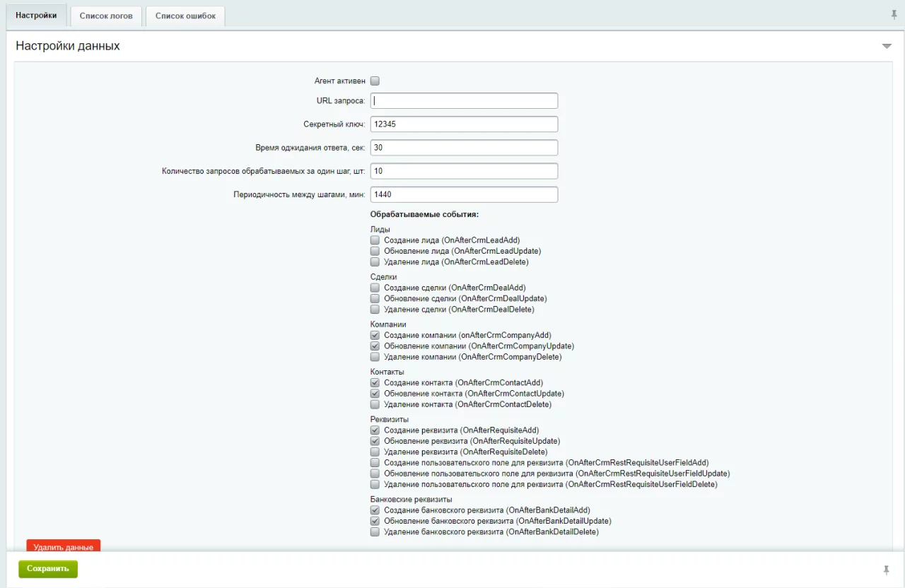The height and width of the screenshot is (588, 905).
Task: Select the Периодичность между шагами field
Action: pyautogui.click(x=464, y=194)
